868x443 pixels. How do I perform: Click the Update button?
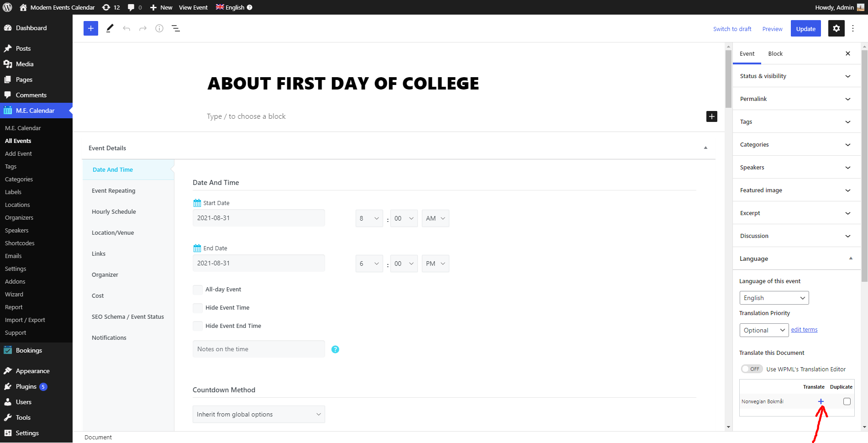805,28
